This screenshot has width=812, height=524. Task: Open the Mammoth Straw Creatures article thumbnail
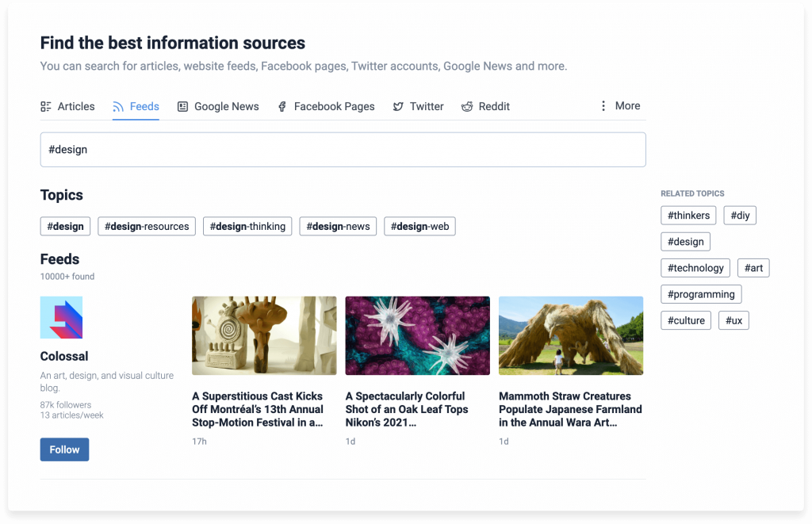(x=571, y=335)
